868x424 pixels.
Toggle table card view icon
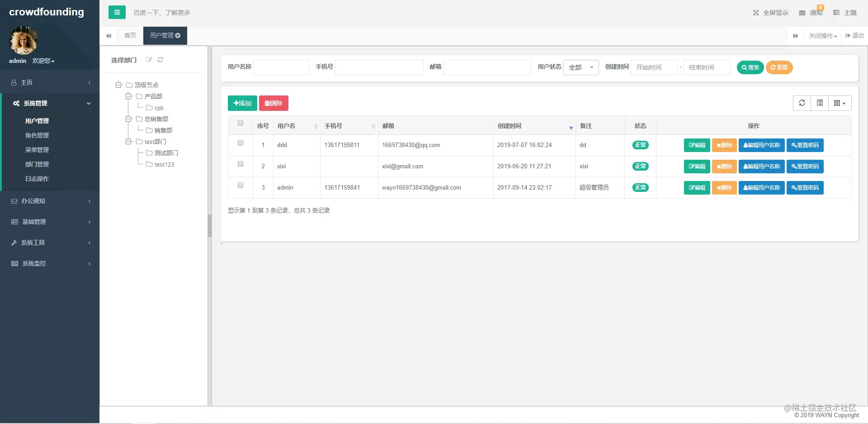(x=820, y=103)
